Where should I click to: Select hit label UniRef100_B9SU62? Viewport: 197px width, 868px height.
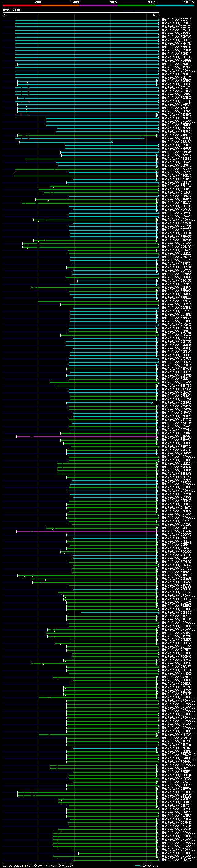coord(177,819)
